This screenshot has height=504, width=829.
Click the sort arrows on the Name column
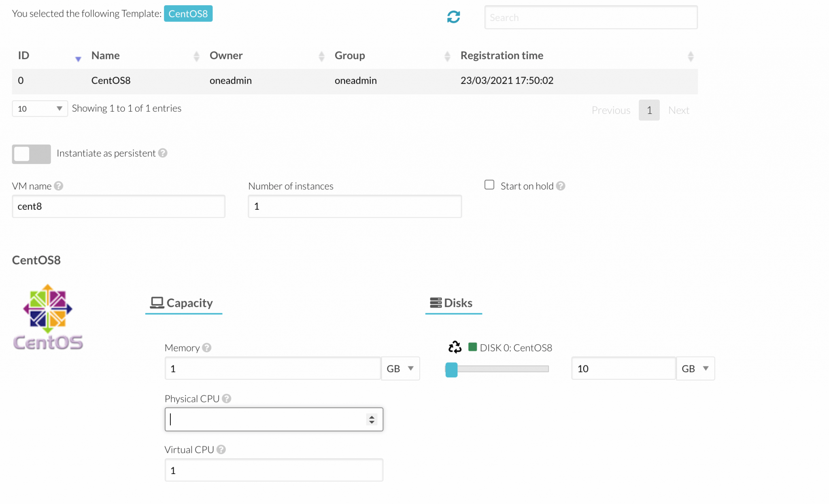(x=197, y=56)
